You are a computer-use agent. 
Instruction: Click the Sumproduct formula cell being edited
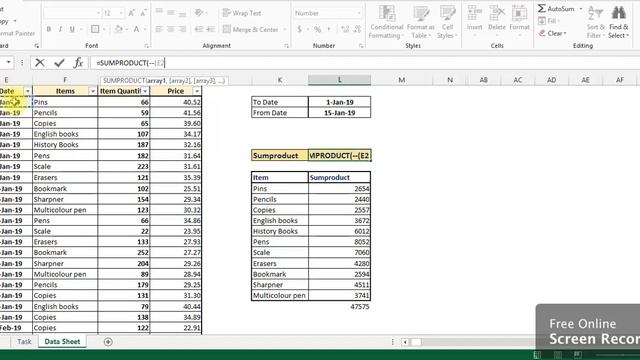340,156
